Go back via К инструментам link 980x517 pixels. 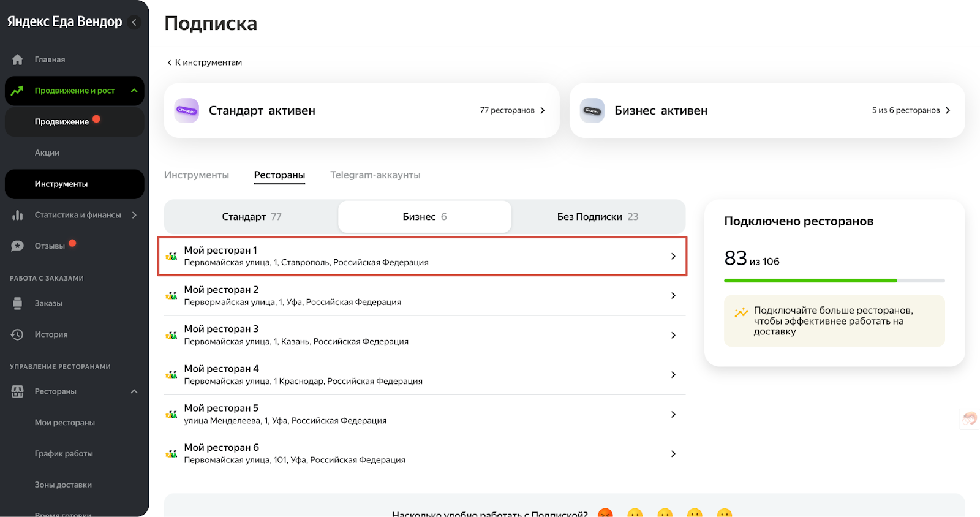coord(205,62)
